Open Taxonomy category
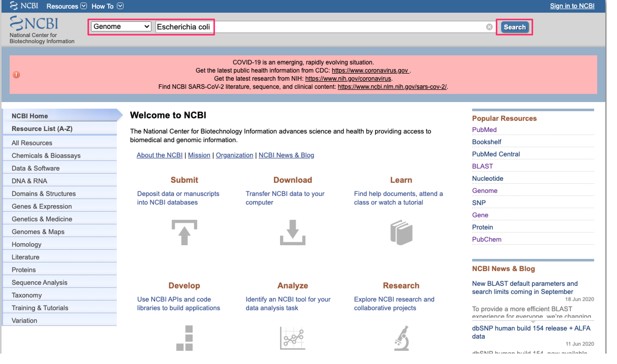The image size is (617, 364). 60,295
